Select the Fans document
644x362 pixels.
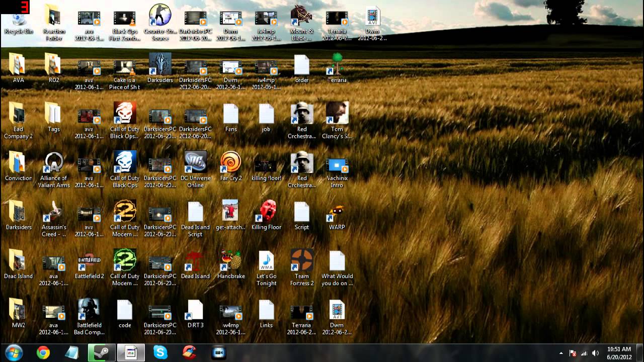pos(231,118)
